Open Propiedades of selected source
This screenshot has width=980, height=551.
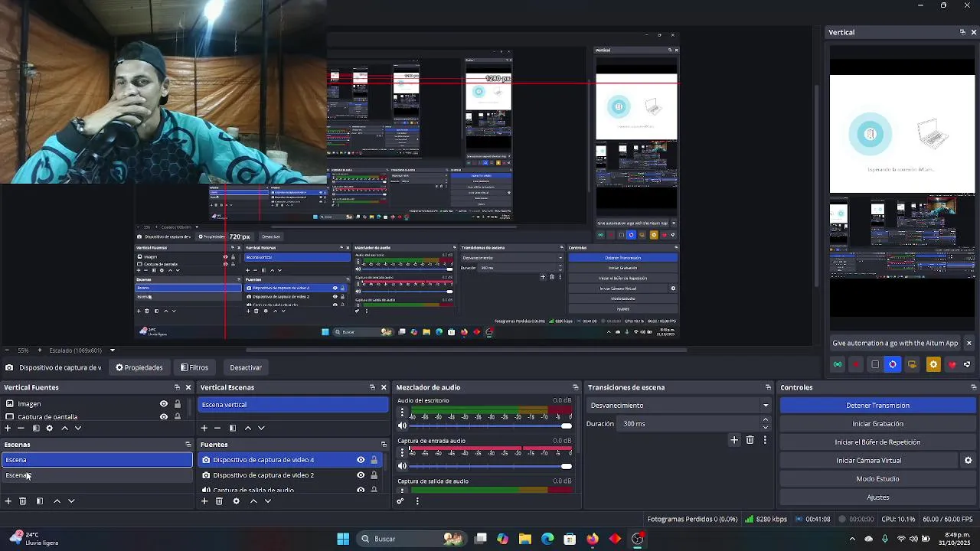pyautogui.click(x=139, y=367)
